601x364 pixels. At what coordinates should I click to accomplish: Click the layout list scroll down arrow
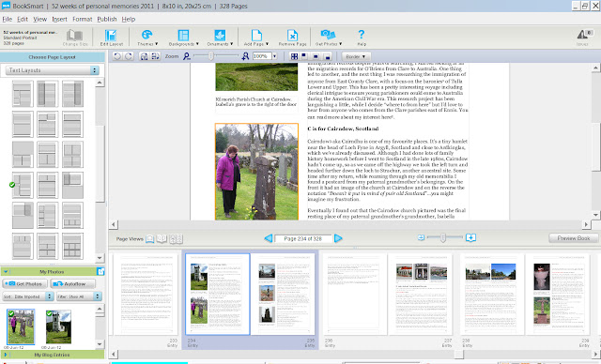100,258
